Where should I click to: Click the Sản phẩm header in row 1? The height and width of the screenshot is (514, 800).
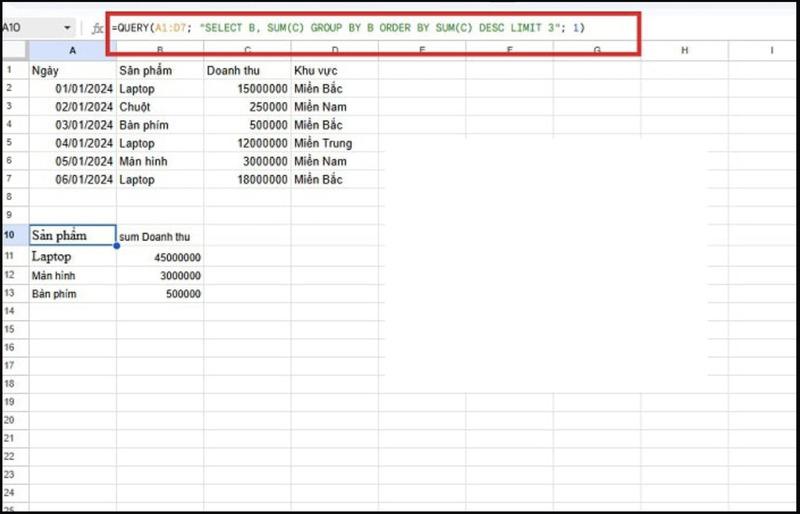[x=160, y=70]
